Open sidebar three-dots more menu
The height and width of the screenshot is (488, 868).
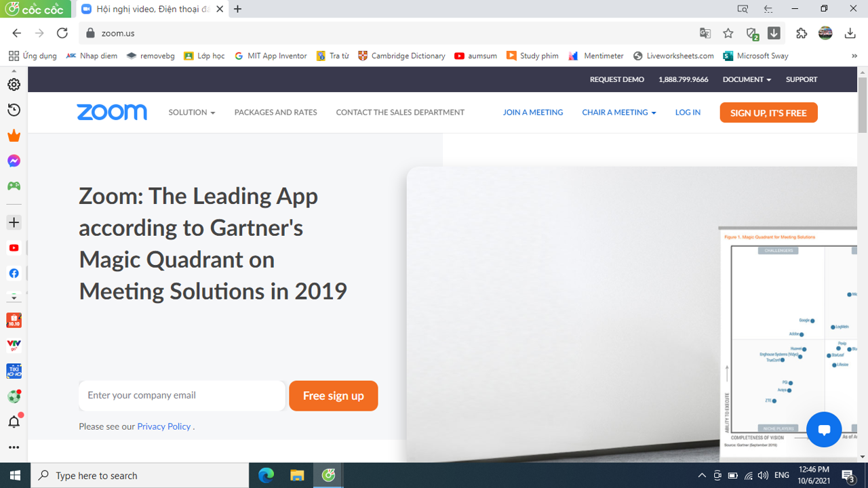[x=14, y=447]
